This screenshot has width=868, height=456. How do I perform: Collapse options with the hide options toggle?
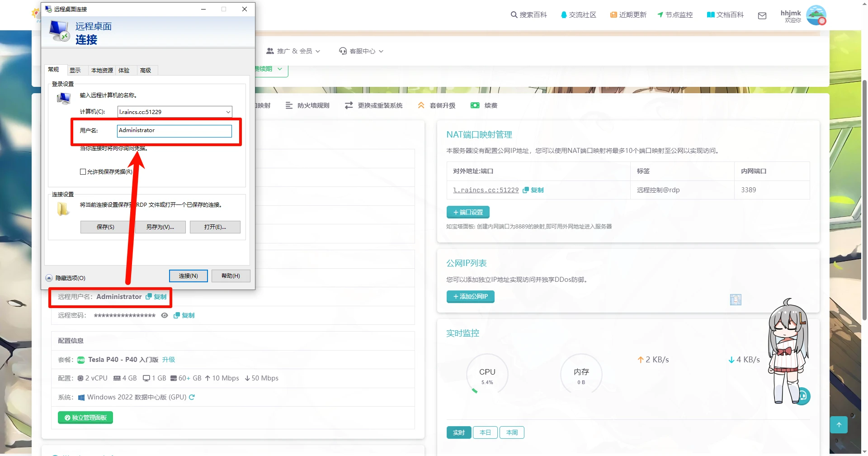click(x=49, y=278)
